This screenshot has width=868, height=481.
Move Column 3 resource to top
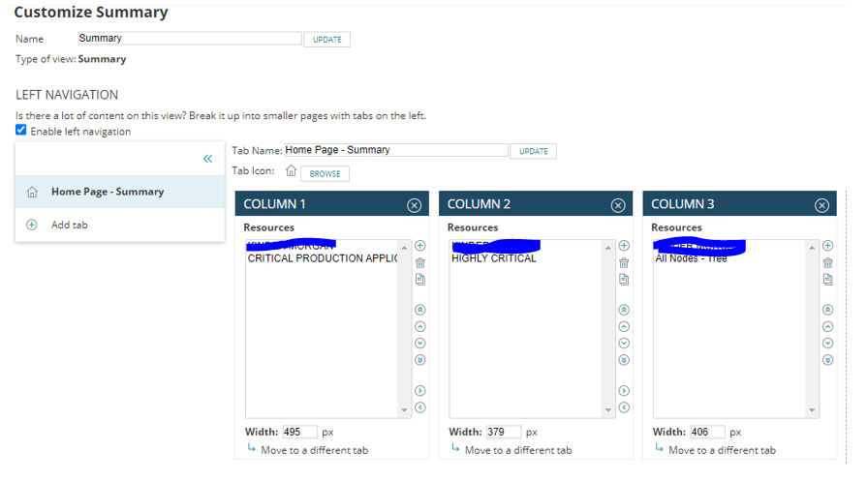pyautogui.click(x=827, y=310)
